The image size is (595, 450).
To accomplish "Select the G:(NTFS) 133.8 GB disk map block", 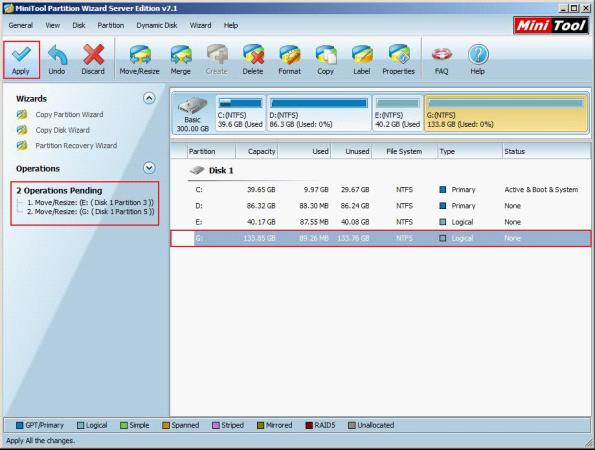I will pos(506,113).
